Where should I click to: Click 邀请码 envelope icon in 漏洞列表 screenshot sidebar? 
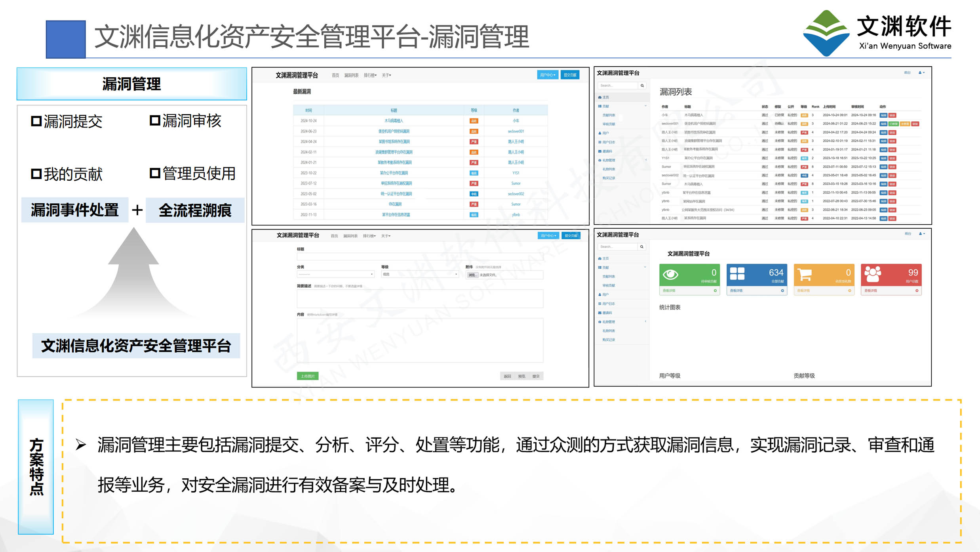point(600,151)
